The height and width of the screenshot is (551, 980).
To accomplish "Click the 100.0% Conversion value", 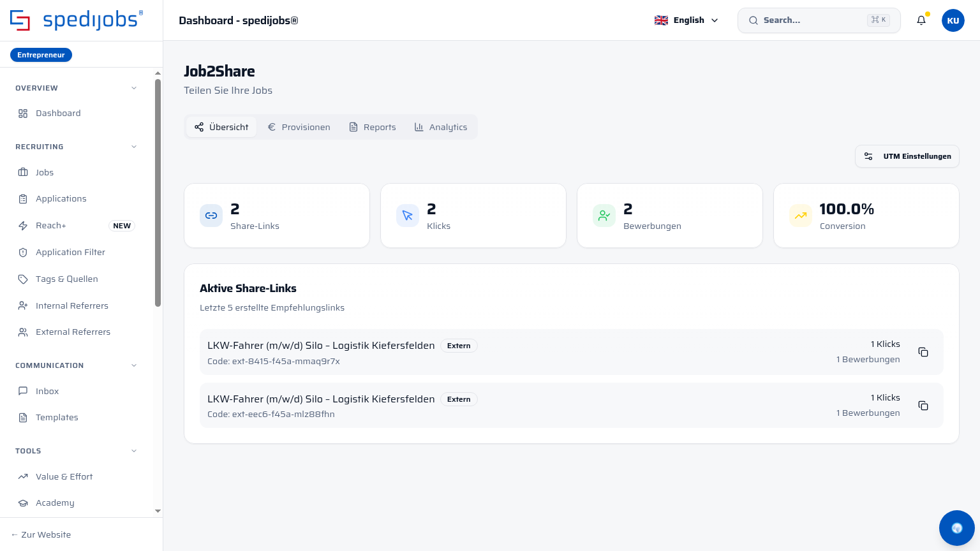I will click(x=847, y=209).
